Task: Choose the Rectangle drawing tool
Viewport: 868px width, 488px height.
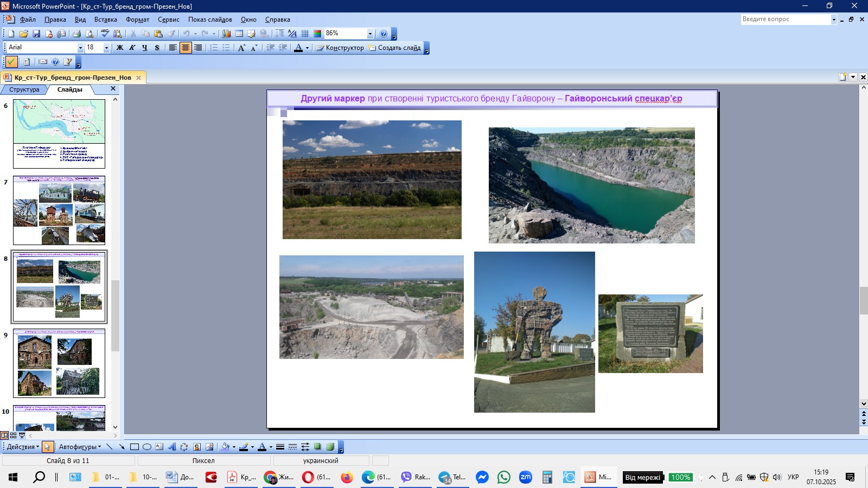Action: pyautogui.click(x=134, y=447)
